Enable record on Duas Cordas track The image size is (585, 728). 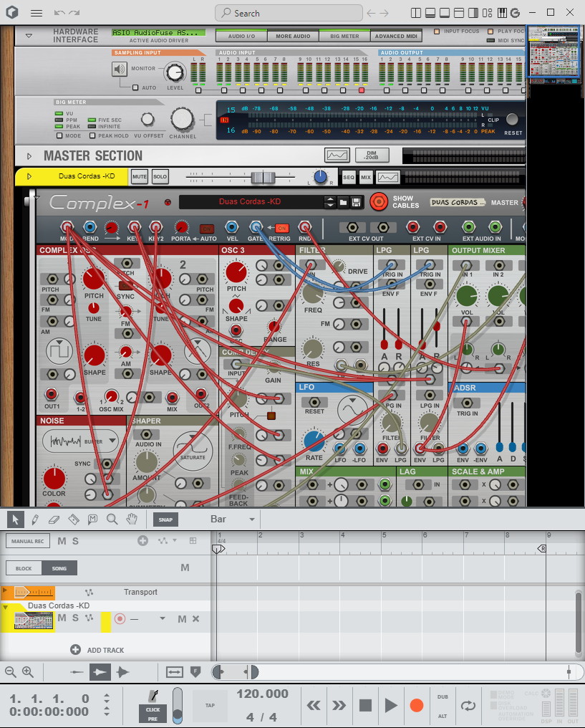120,618
